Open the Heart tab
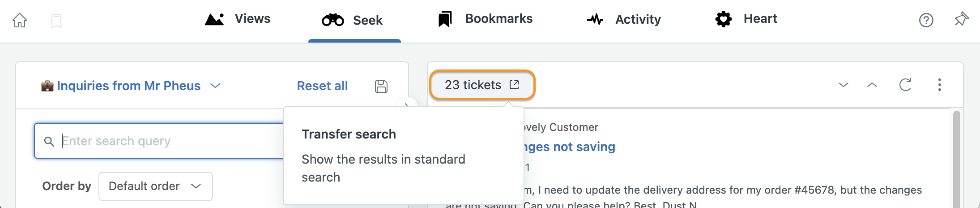The height and width of the screenshot is (208, 980). point(746,19)
